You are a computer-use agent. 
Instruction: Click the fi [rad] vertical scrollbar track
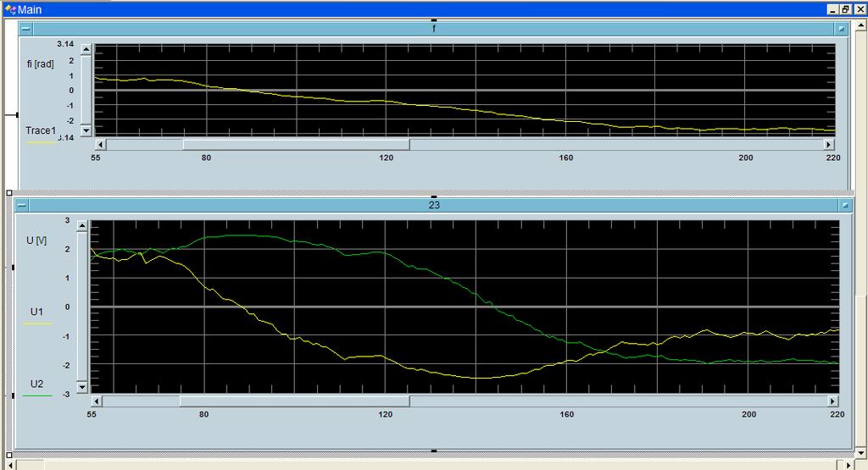[86, 90]
